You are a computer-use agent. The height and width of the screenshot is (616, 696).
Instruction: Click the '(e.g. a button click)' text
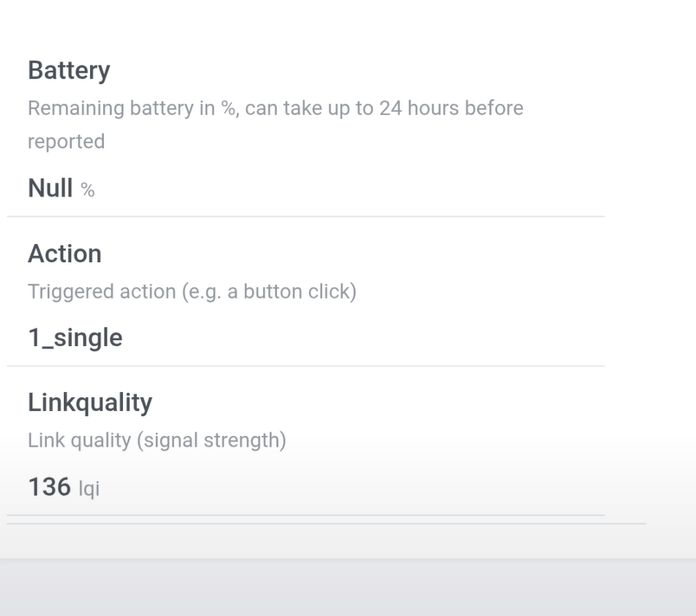[x=269, y=292]
